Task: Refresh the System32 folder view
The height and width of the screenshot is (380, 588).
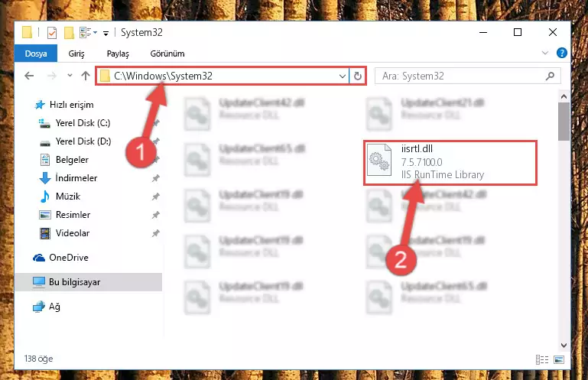Action: pos(358,76)
